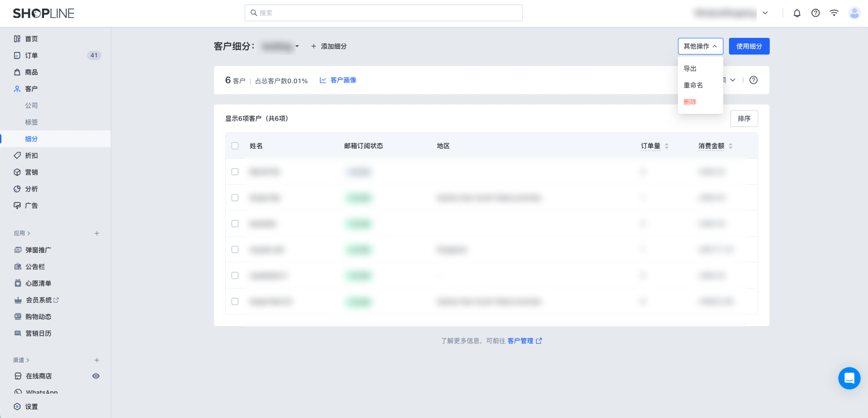868x418 pixels.
Task: Expand the 应用 section
Action: [22, 233]
